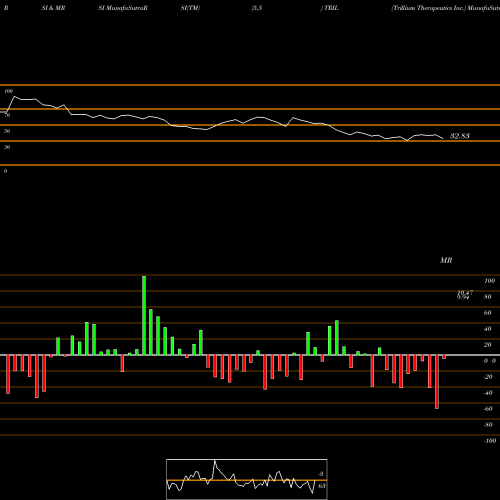Click the RSI value 32.83 label

pos(460,136)
